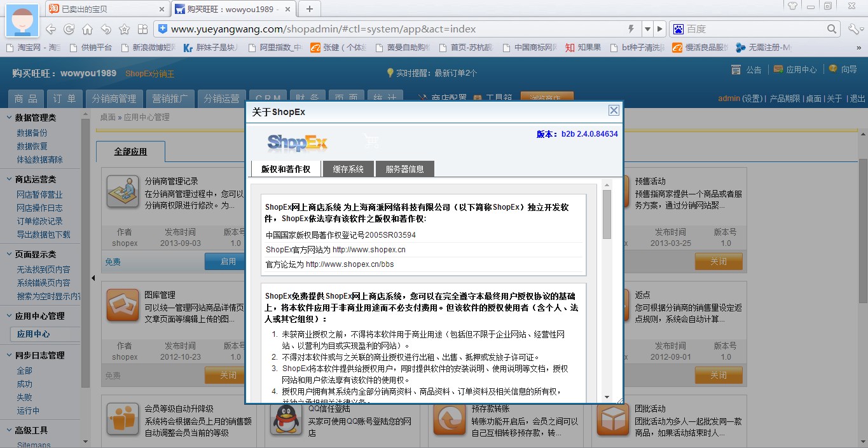Click the browser home icon
Viewport: 868px width, 448px height.
coord(87,29)
